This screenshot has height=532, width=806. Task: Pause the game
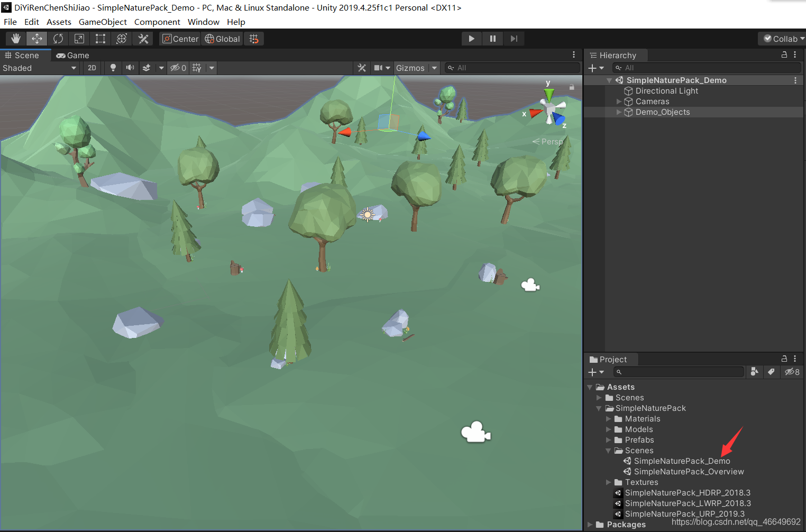click(492, 39)
